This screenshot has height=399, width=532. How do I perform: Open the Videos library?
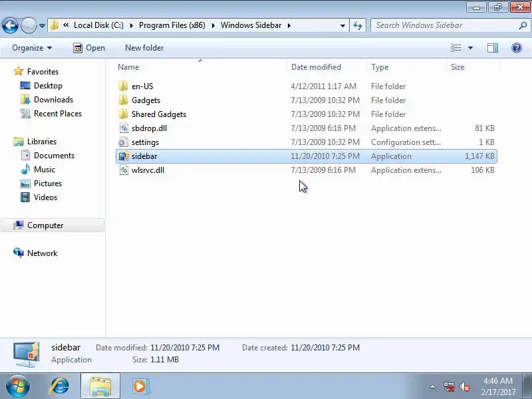click(x=45, y=197)
